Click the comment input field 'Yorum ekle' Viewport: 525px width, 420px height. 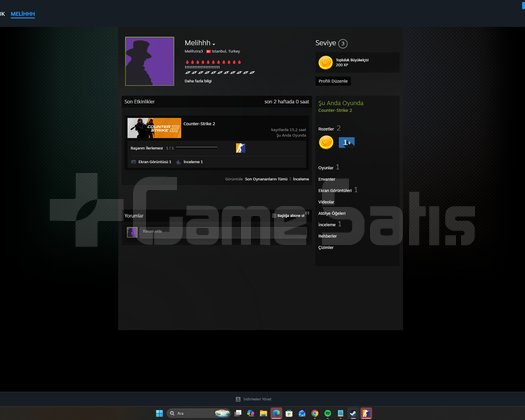224,232
